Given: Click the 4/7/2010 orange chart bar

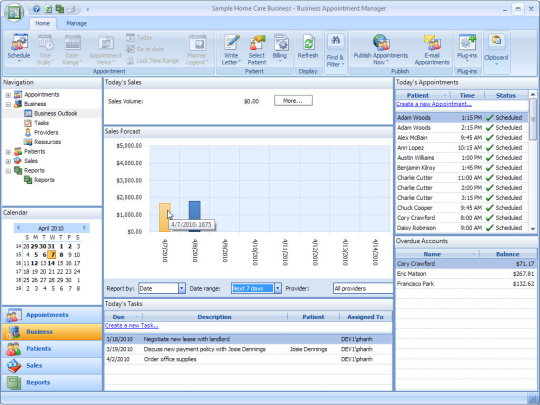Looking at the screenshot, I should pos(165,217).
